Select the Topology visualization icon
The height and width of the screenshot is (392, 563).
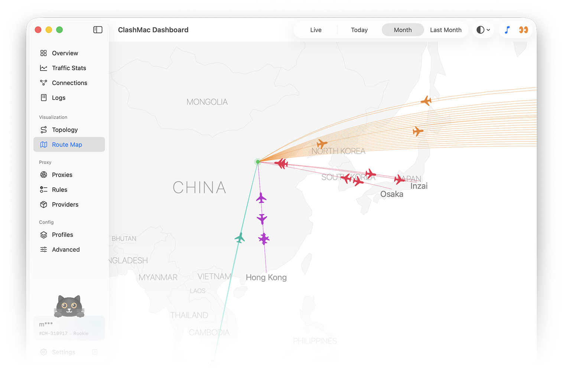click(43, 130)
